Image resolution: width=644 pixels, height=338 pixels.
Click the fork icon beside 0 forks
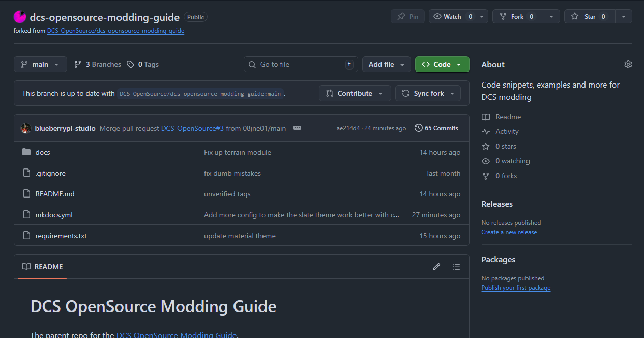click(486, 176)
